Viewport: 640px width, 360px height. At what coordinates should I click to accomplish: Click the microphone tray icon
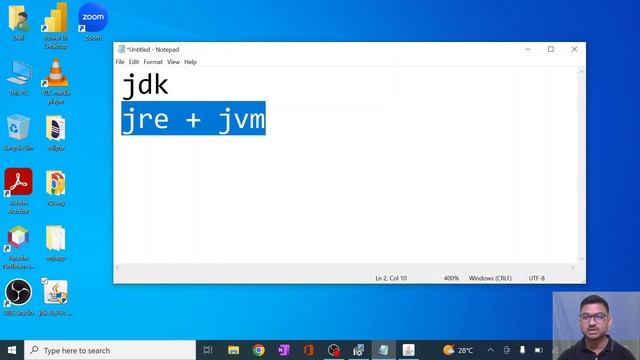[x=522, y=350]
